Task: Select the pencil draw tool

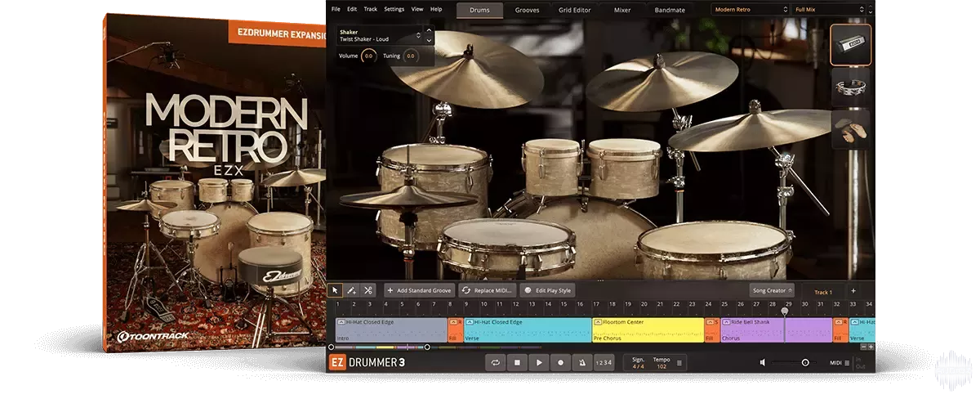Action: click(x=351, y=290)
